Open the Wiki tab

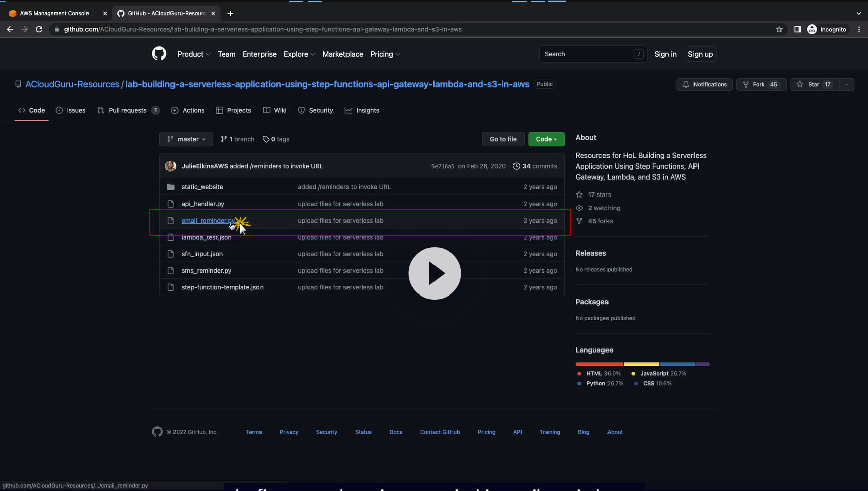pyautogui.click(x=275, y=110)
